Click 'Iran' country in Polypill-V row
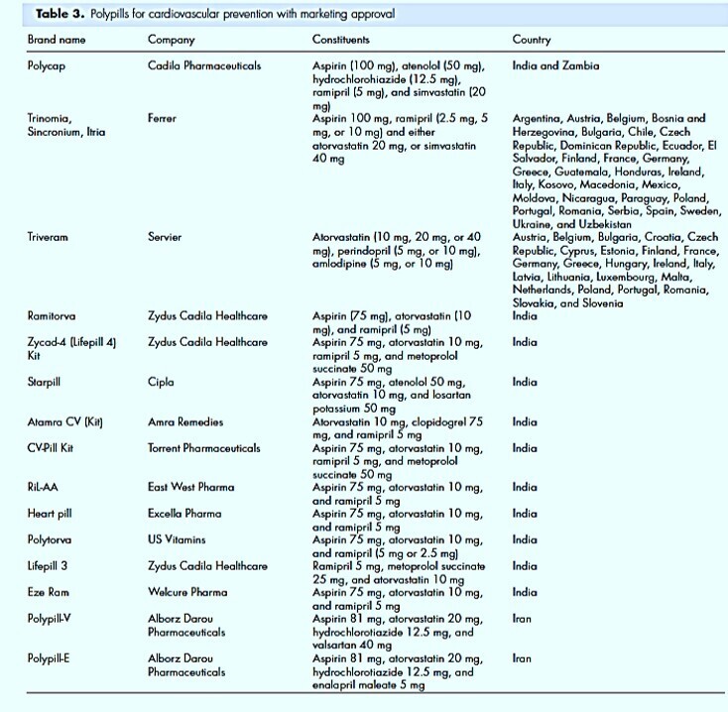The height and width of the screenshot is (712, 728). coord(522,619)
